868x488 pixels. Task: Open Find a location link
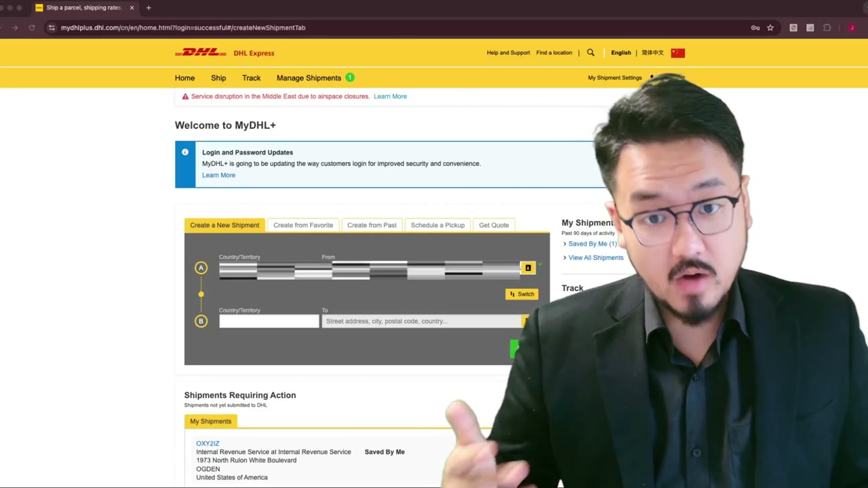[554, 53]
